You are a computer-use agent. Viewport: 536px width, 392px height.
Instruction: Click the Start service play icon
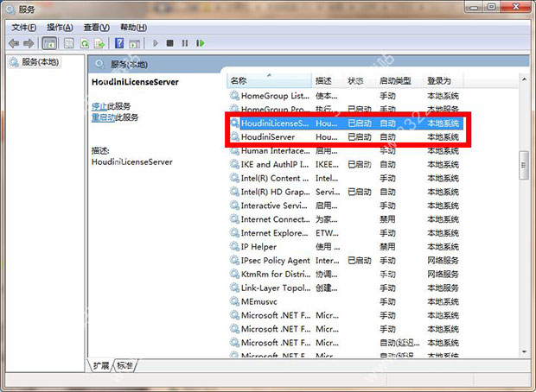(156, 43)
